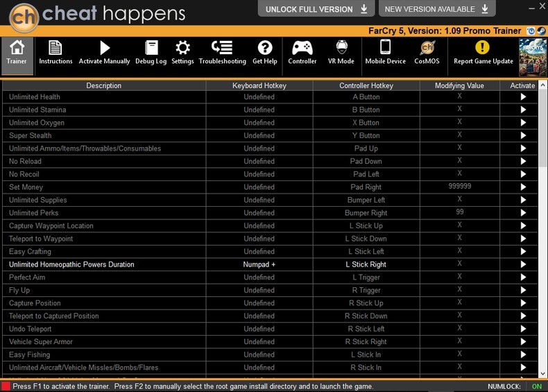
Task: Activate No Reload cheat
Action: (x=523, y=161)
